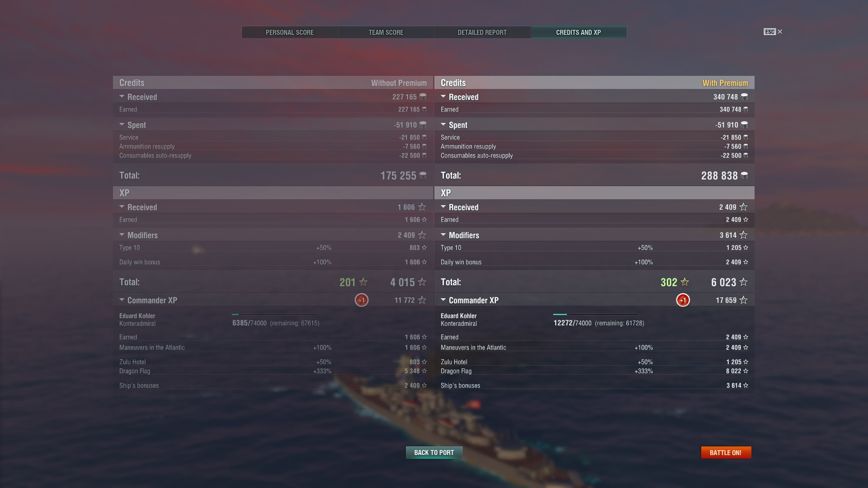Click the credits coin icon beside 288 838 total

tap(744, 175)
